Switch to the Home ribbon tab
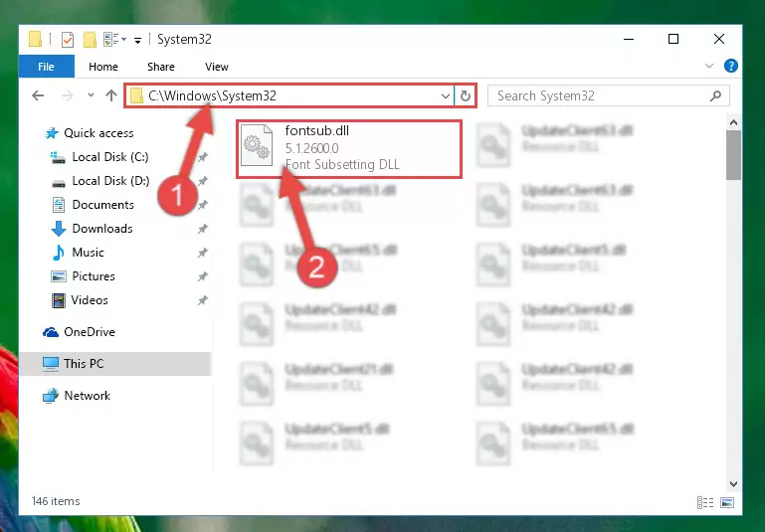This screenshot has width=765, height=532. click(x=103, y=67)
